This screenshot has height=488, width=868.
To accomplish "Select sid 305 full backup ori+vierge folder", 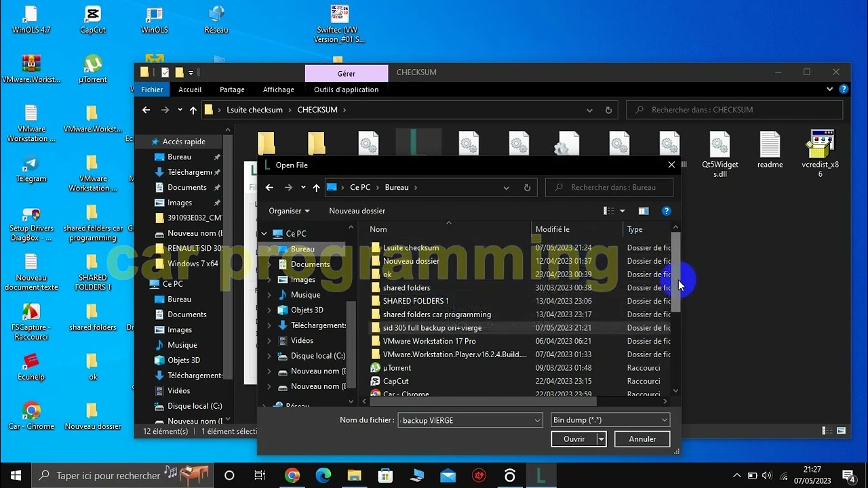I will tap(432, 328).
